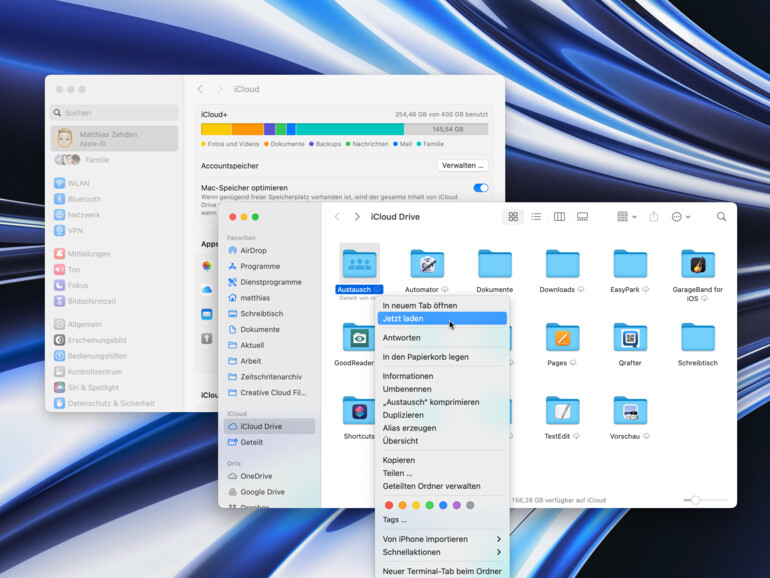
Task: Select Schreibtisch in Finder sidebar
Action: click(x=269, y=313)
